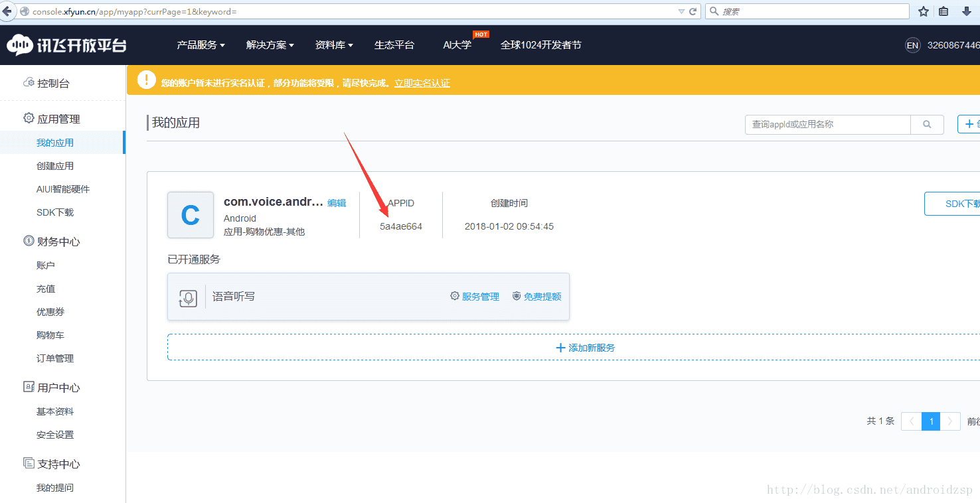Click the previous page arrow in pagination
The width and height of the screenshot is (980, 503).
pyautogui.click(x=912, y=421)
